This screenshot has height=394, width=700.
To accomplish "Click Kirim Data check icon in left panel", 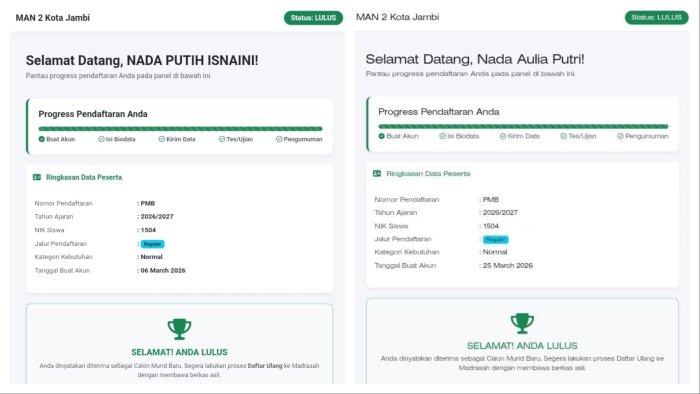I will pyautogui.click(x=162, y=139).
